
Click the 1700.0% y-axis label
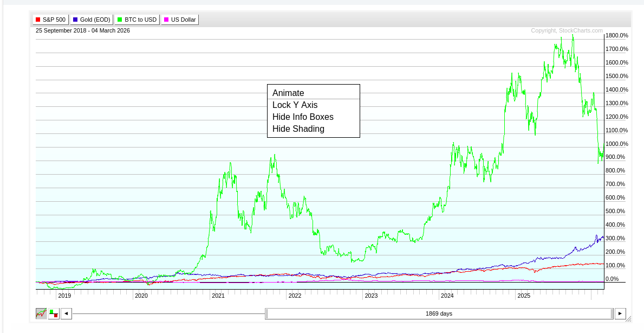point(617,49)
